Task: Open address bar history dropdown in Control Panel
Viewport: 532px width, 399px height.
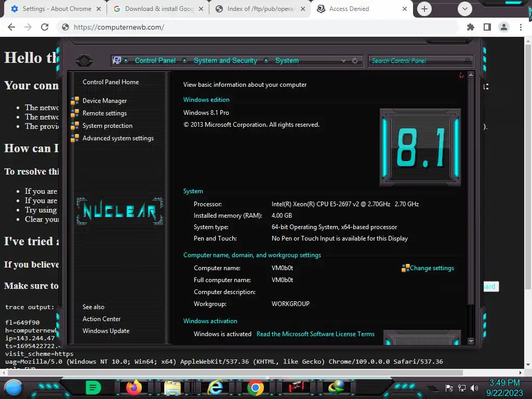Action: point(344,61)
